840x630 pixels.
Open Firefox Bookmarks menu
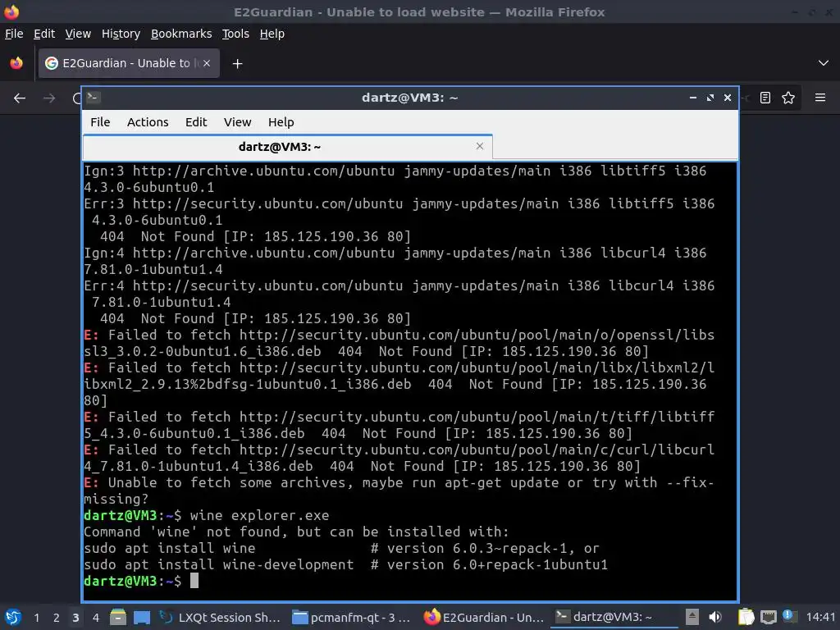181,34
